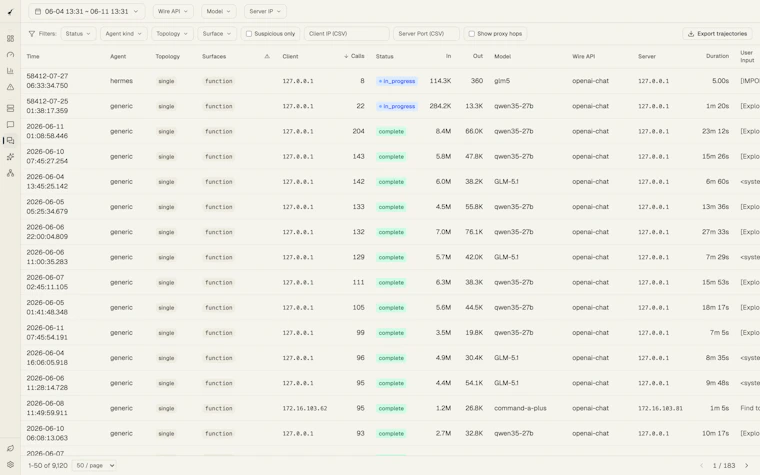
Task: Open the Model dropdown at top
Action: click(x=219, y=12)
